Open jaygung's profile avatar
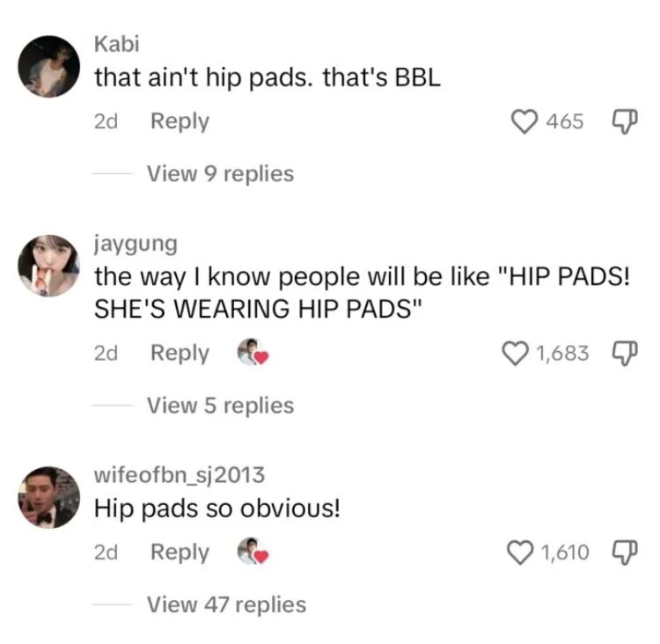Image resolution: width=660 pixels, height=644 pixels. 48,266
